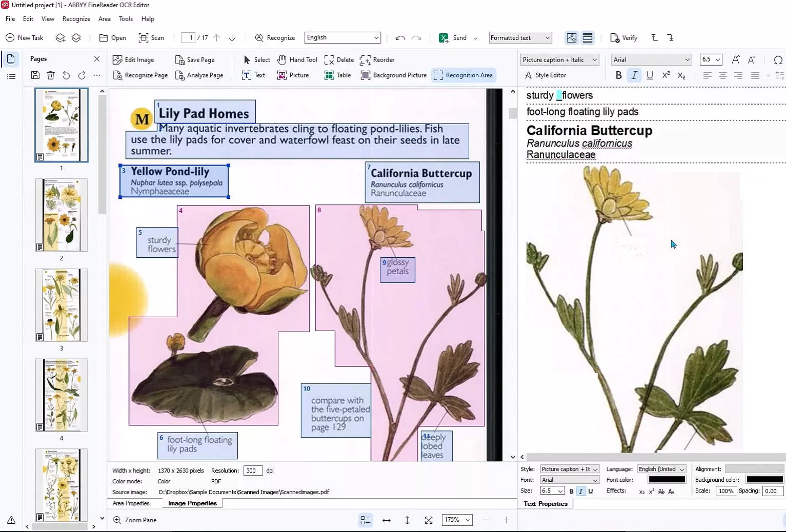Click the Recognize button in main toolbar
The width and height of the screenshot is (786, 532).
pos(275,38)
